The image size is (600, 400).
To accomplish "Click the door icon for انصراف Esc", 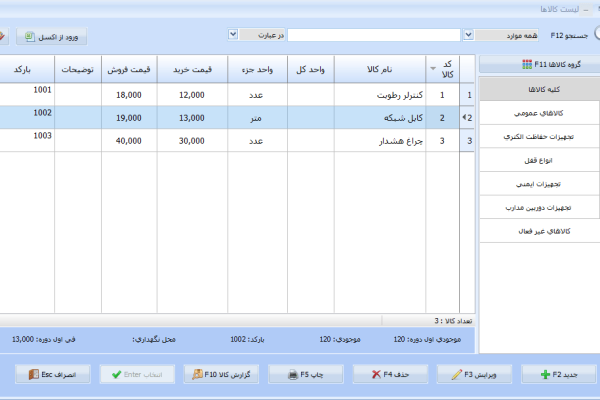I will tap(34, 374).
